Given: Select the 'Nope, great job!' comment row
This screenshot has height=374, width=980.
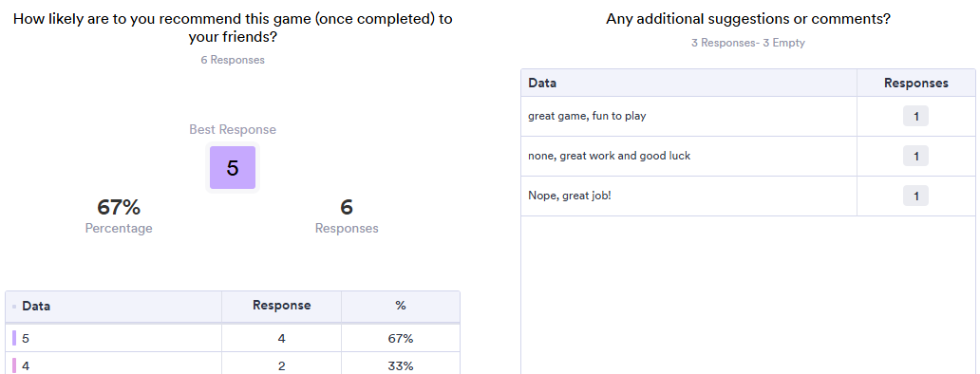Looking at the screenshot, I should click(748, 196).
